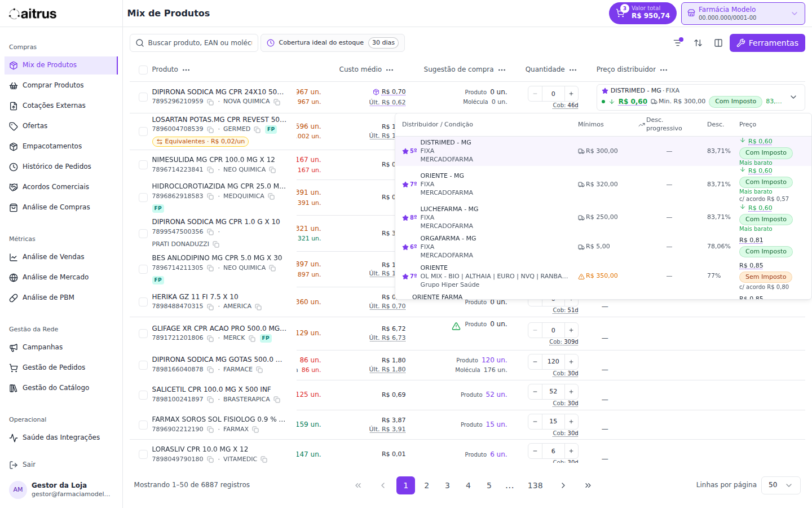Open the Farmácia Modelo store dropdown
Image resolution: width=812 pixels, height=508 pixels.
pyautogui.click(x=743, y=14)
